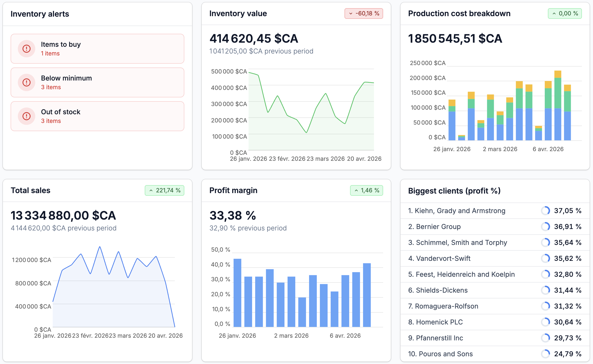Select client row 1. Kiehn, Grady and Armstrong
This screenshot has width=593, height=364.
pyautogui.click(x=495, y=211)
